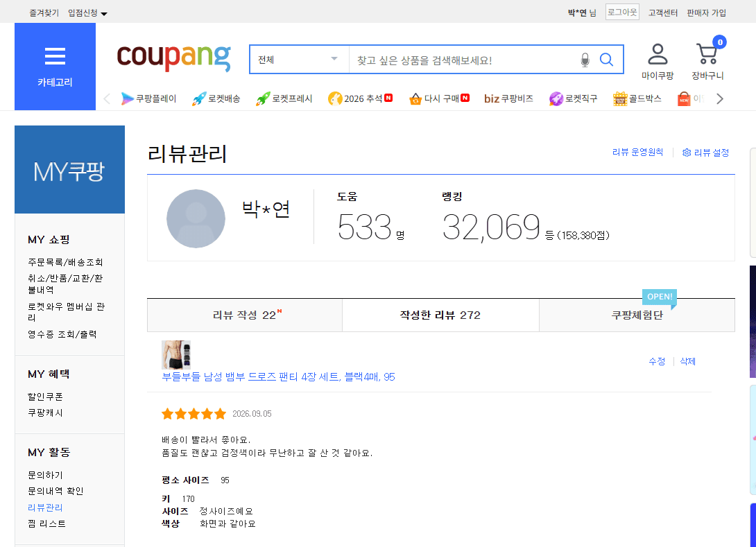Image resolution: width=756 pixels, height=547 pixels.
Task: Open 쿠팡플레이 shortcut
Action: [148, 99]
